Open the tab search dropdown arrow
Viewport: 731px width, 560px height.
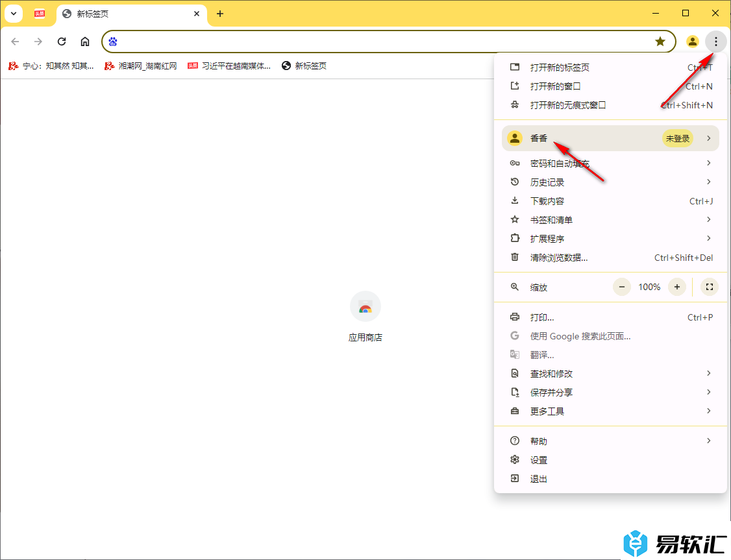pyautogui.click(x=14, y=14)
